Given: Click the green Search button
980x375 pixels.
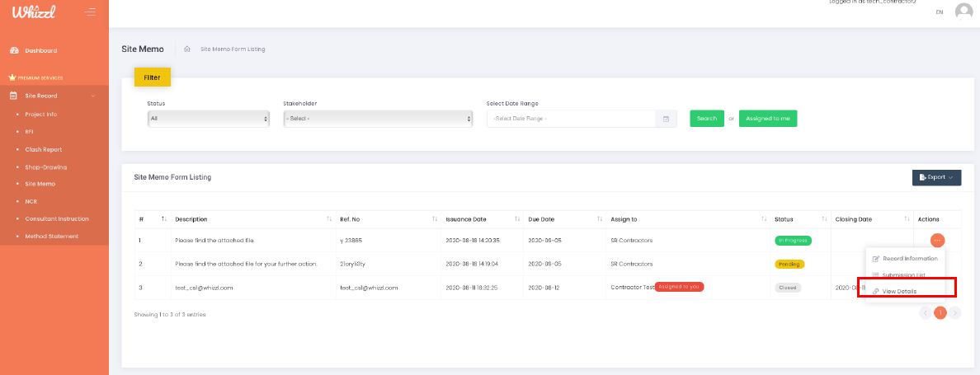Looking at the screenshot, I should pos(706,119).
